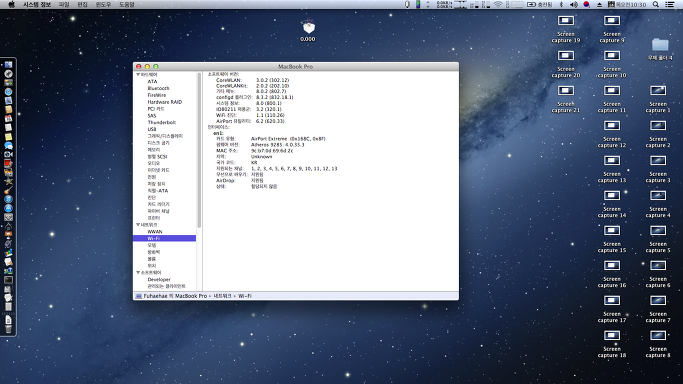Open Spotlight search magnifier
The height and width of the screenshot is (384, 683).
[656, 4]
